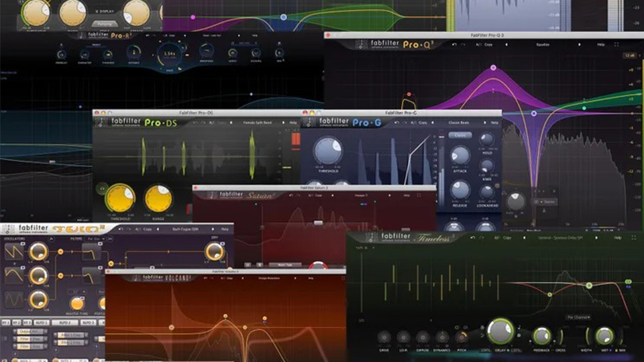Click the Timeless Feedback knob

(x=541, y=336)
